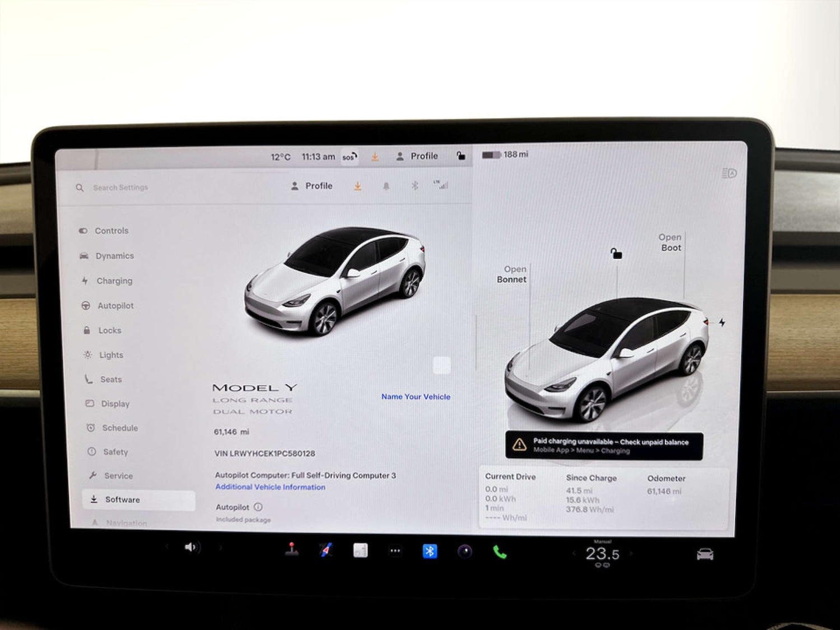Image resolution: width=840 pixels, height=630 pixels.
Task: Select Software in the settings sidebar
Action: (123, 500)
